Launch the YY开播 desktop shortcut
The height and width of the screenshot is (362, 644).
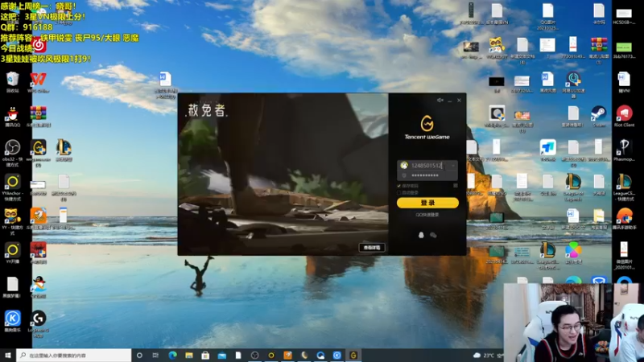pyautogui.click(x=12, y=253)
